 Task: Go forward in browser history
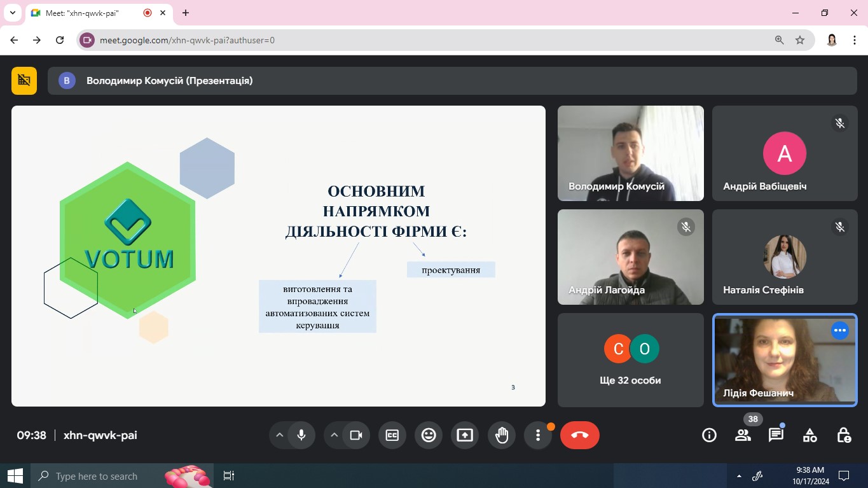coord(37,40)
